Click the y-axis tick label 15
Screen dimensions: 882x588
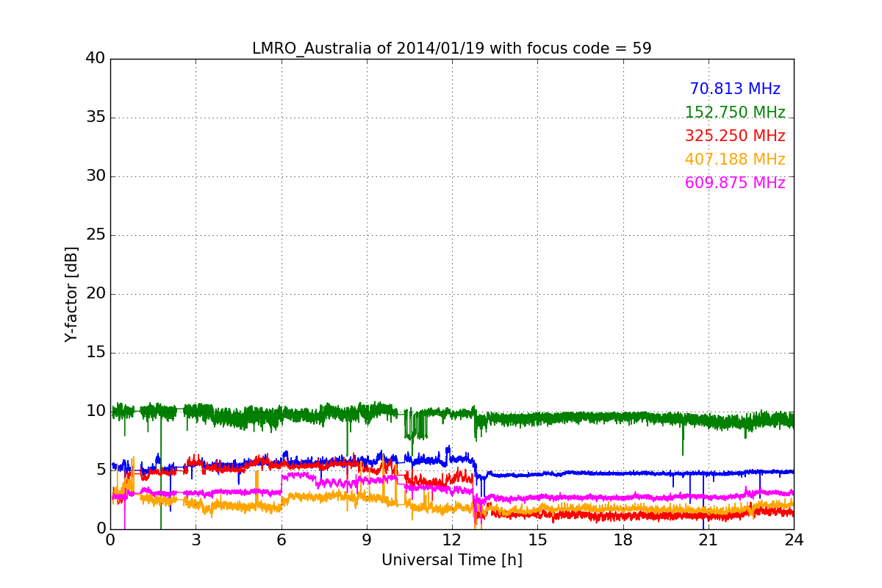pos(96,352)
